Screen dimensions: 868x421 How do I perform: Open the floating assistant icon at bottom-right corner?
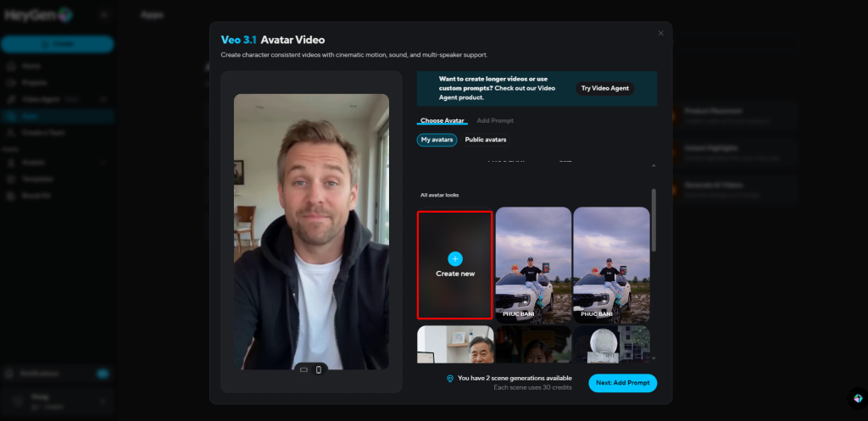point(856,398)
